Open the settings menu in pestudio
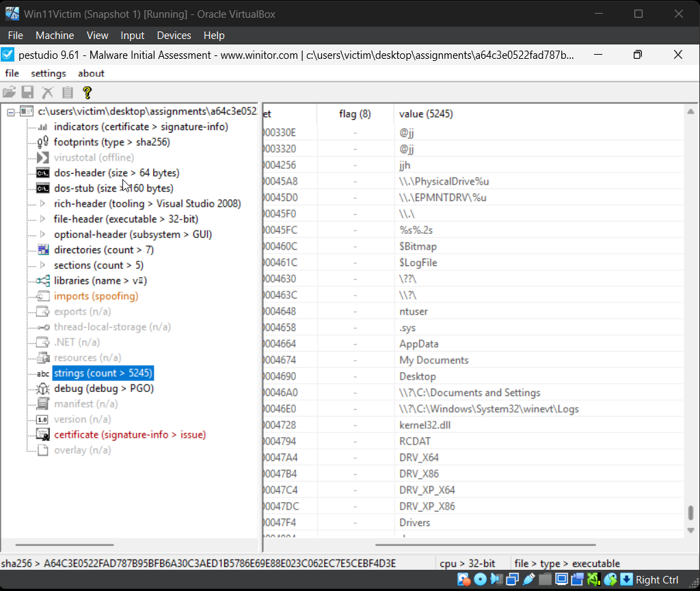The image size is (700, 591). point(49,73)
